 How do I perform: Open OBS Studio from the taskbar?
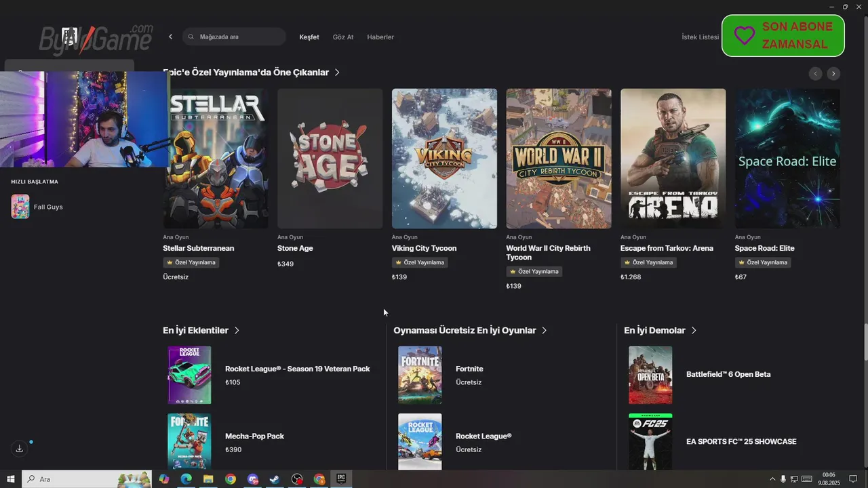pyautogui.click(x=297, y=479)
